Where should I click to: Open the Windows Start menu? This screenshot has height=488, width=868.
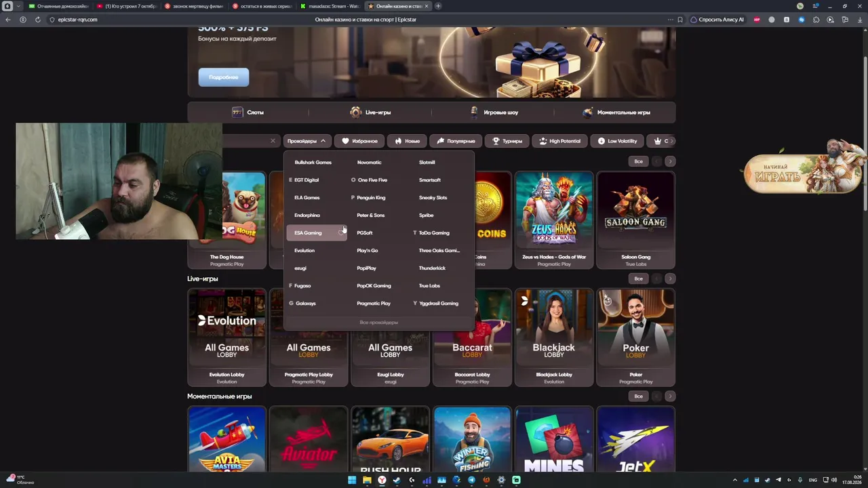352,480
